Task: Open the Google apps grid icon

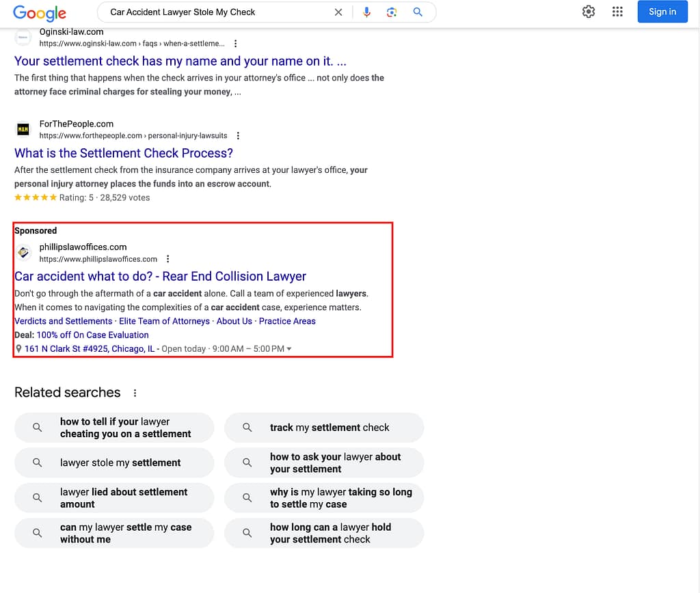Action: (617, 12)
